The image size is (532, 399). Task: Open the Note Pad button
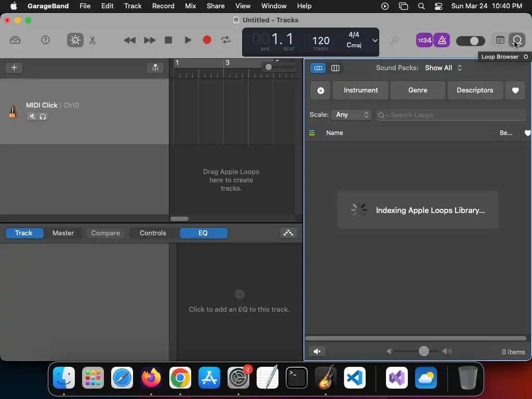pyautogui.click(x=500, y=40)
